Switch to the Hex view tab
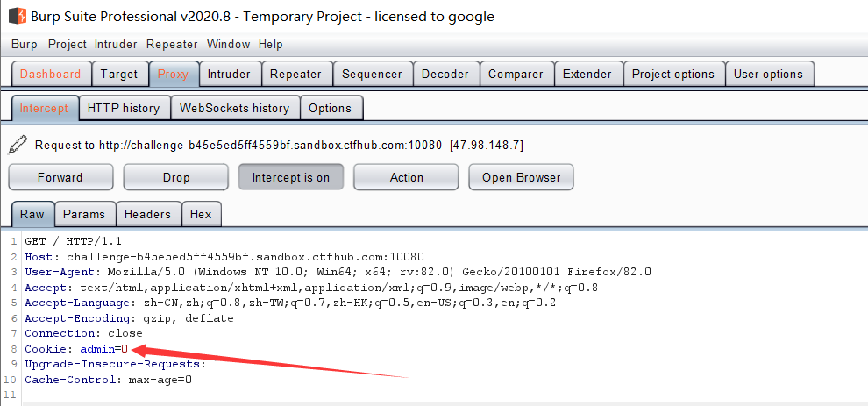868x406 pixels. pyautogui.click(x=201, y=214)
